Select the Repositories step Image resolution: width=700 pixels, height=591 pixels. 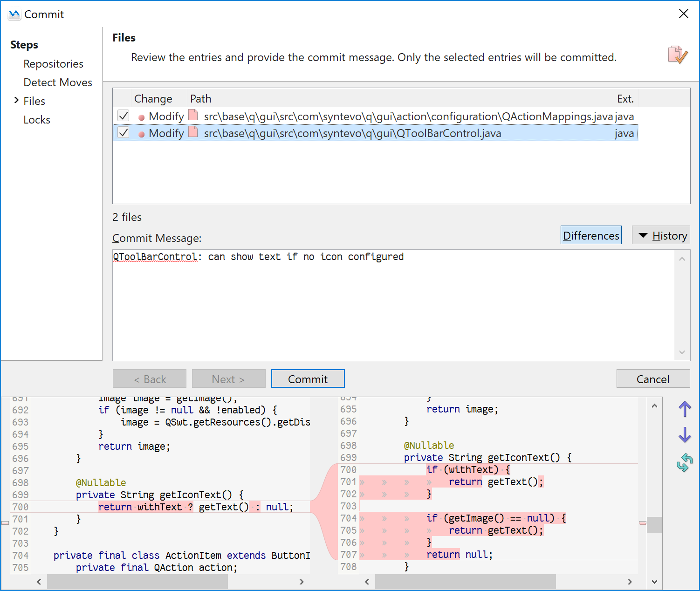pyautogui.click(x=53, y=64)
